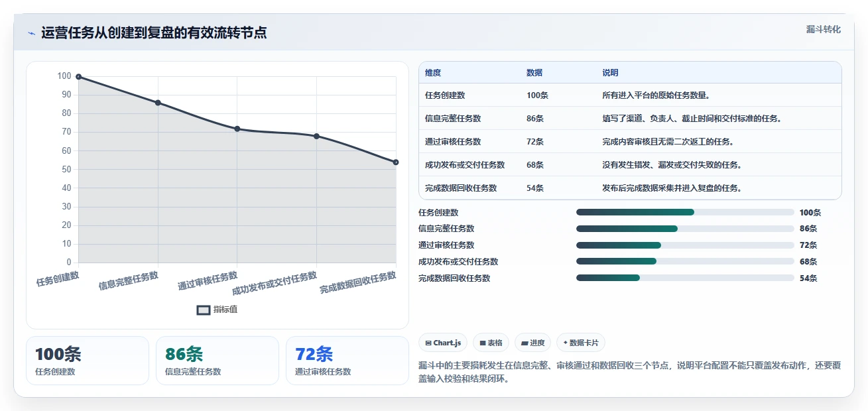The width and height of the screenshot is (868, 411).
Task: Click table value 54条
Action: [535, 188]
